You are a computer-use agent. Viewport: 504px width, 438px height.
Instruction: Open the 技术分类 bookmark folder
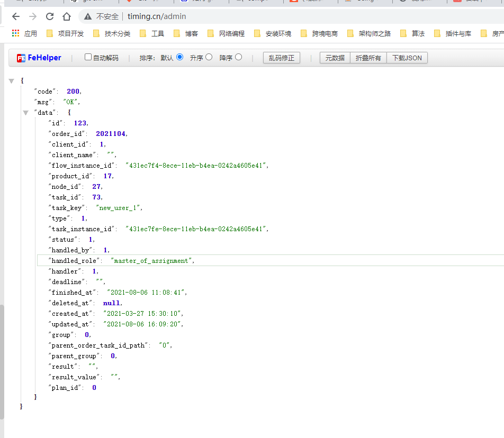pos(112,33)
